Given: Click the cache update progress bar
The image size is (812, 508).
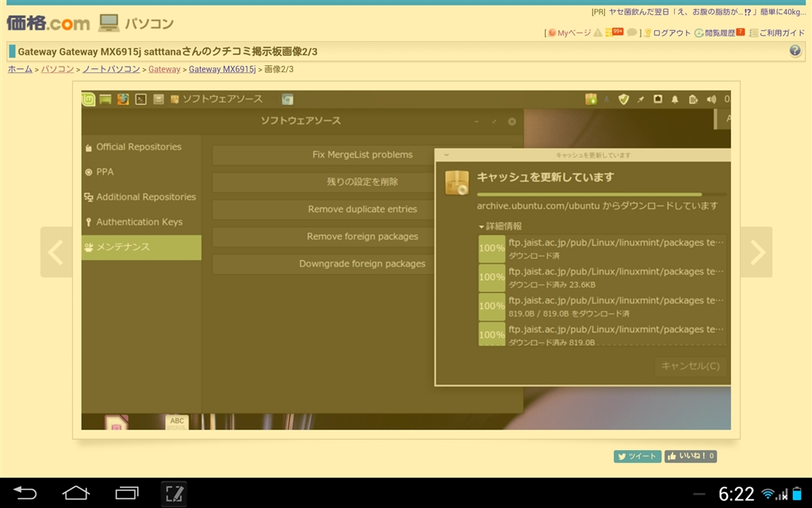Looking at the screenshot, I should (601, 194).
